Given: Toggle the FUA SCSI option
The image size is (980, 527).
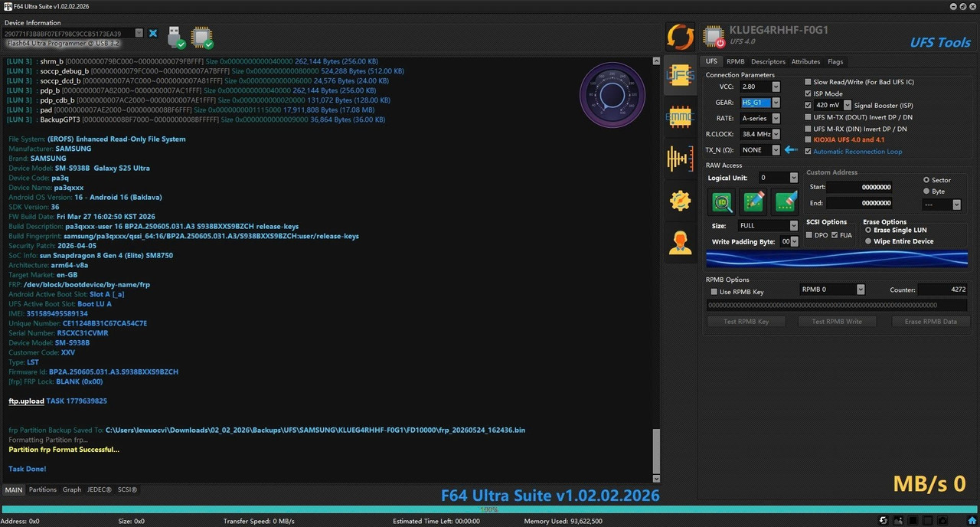Looking at the screenshot, I should coord(835,235).
